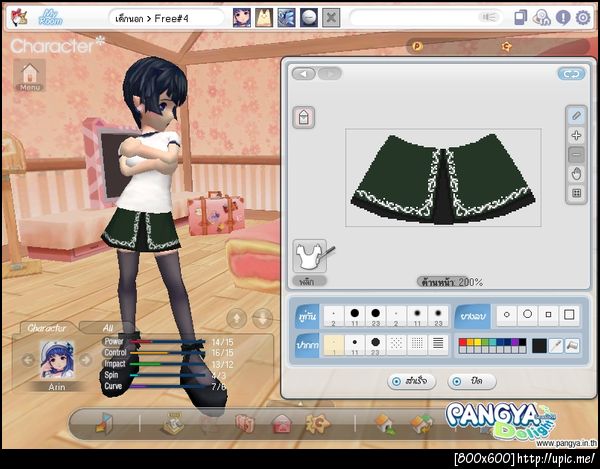Select the small square eraser shape
The image size is (600, 469).
(548, 315)
